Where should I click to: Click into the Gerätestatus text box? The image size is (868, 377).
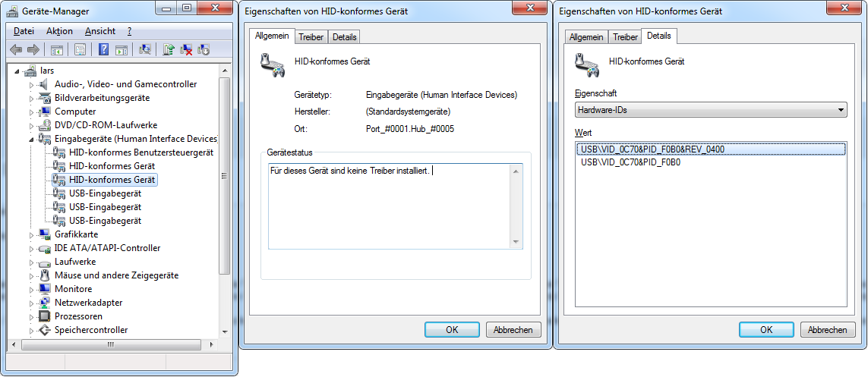tap(395, 206)
